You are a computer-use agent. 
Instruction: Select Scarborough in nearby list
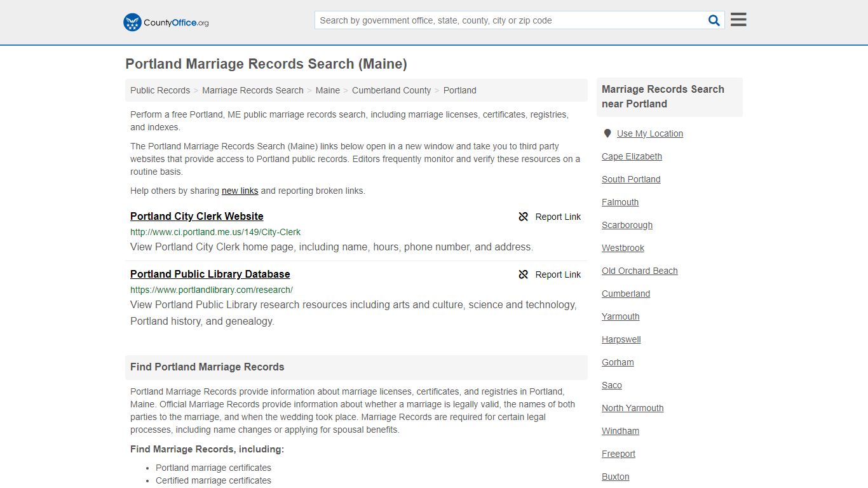627,225
